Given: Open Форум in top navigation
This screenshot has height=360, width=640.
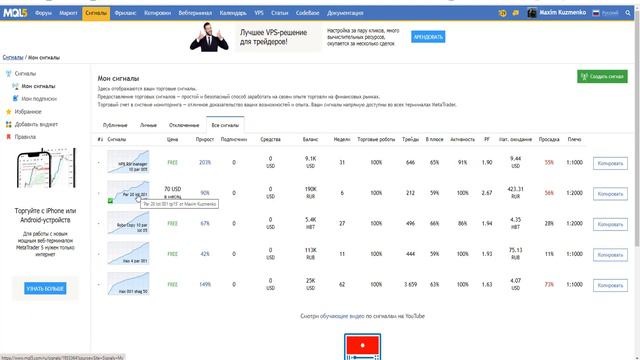Looking at the screenshot, I should coord(43,13).
